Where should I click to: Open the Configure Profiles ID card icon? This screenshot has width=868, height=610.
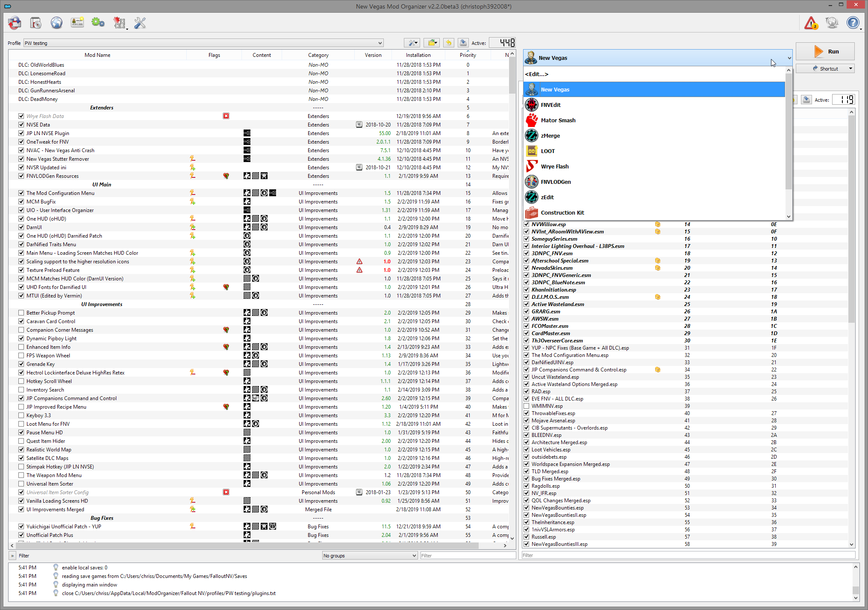point(77,23)
